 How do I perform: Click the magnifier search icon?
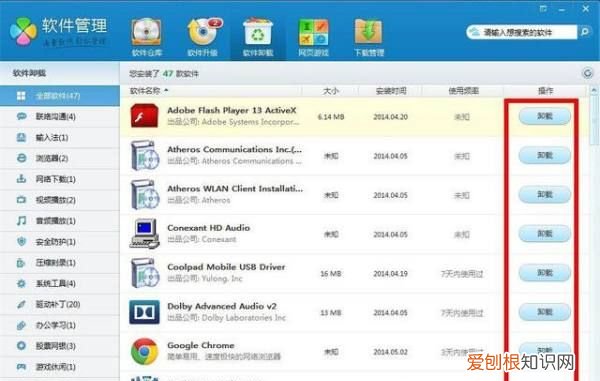(584, 32)
